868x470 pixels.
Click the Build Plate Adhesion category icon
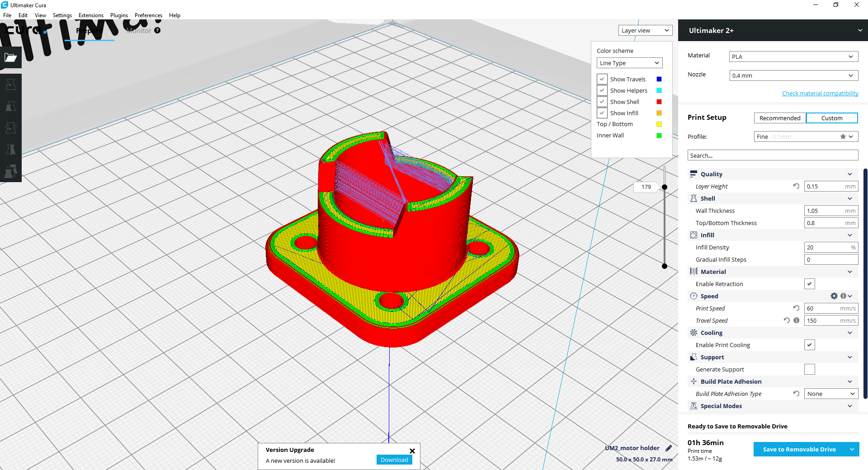pyautogui.click(x=693, y=381)
